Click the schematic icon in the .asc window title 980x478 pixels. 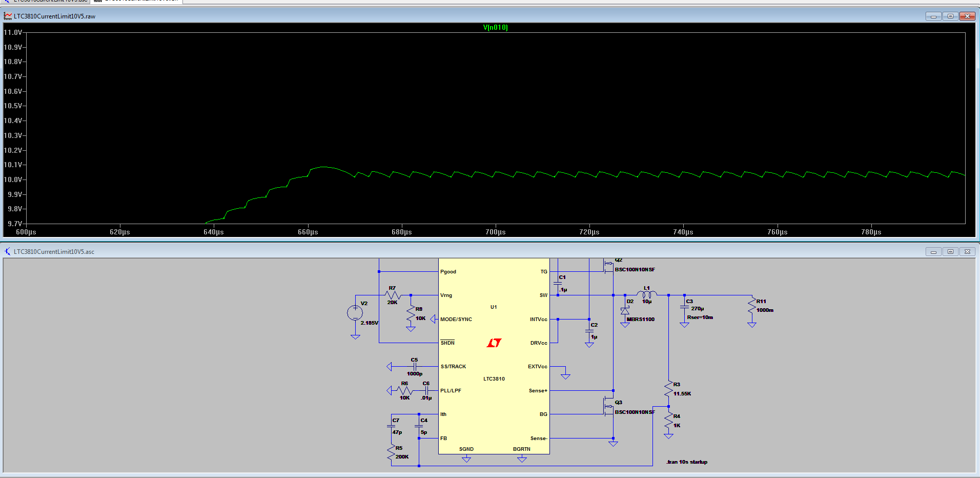pyautogui.click(x=8, y=251)
